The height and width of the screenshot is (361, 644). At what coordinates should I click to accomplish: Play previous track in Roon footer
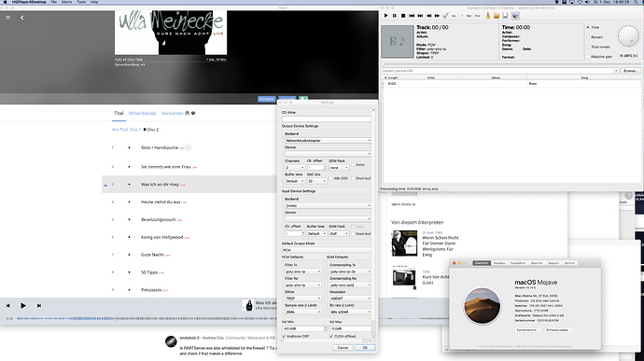click(7, 306)
